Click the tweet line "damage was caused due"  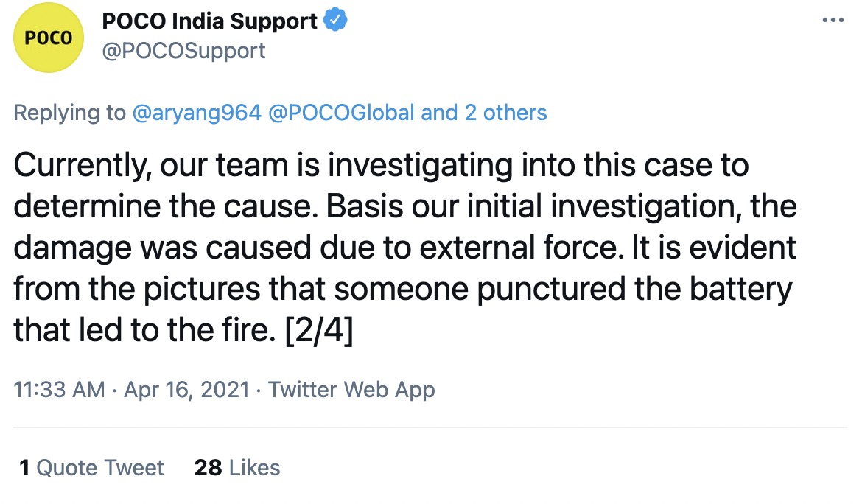[404, 248]
